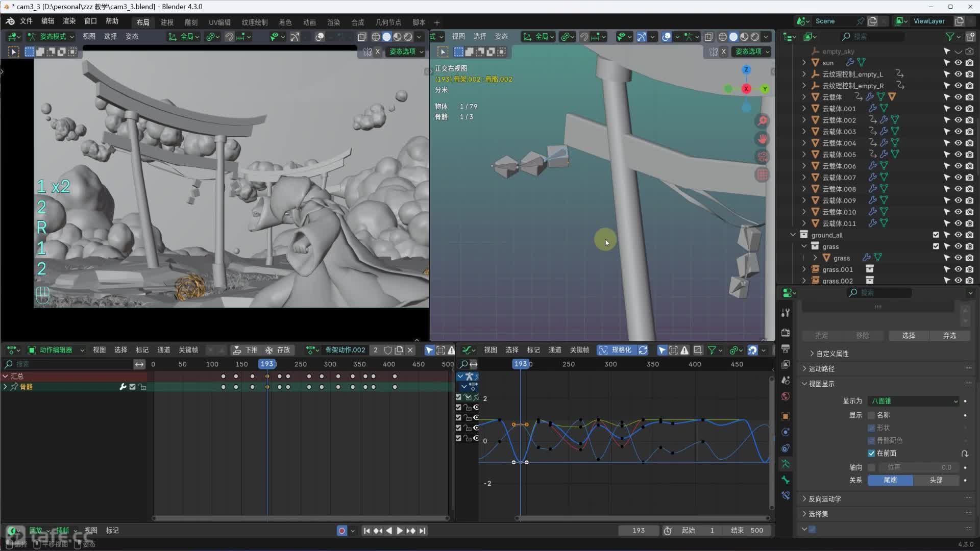Viewport: 980px width, 551px height.
Task: Hide the sun object in viewport
Action: pos(958,63)
